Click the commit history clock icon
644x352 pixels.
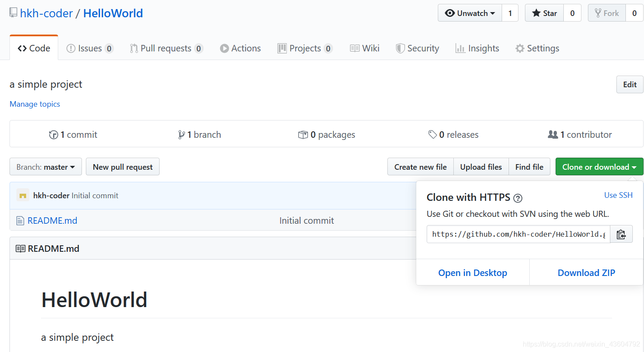(53, 135)
